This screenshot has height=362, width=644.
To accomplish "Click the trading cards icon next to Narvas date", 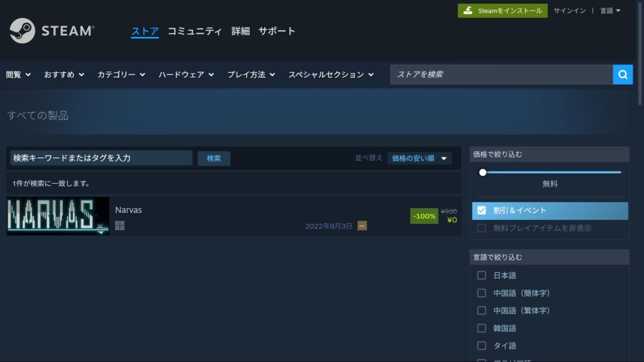I will (361, 224).
